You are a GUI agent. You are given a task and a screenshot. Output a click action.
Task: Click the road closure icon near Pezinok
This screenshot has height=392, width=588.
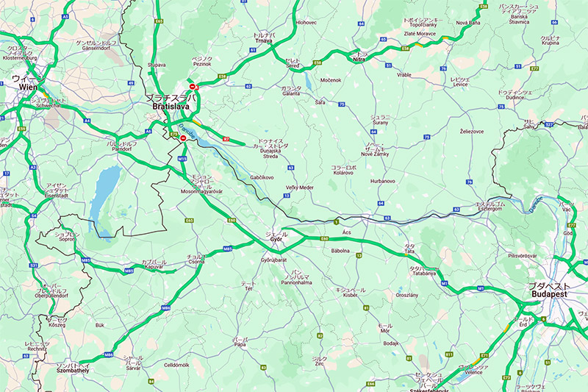pos(193,87)
